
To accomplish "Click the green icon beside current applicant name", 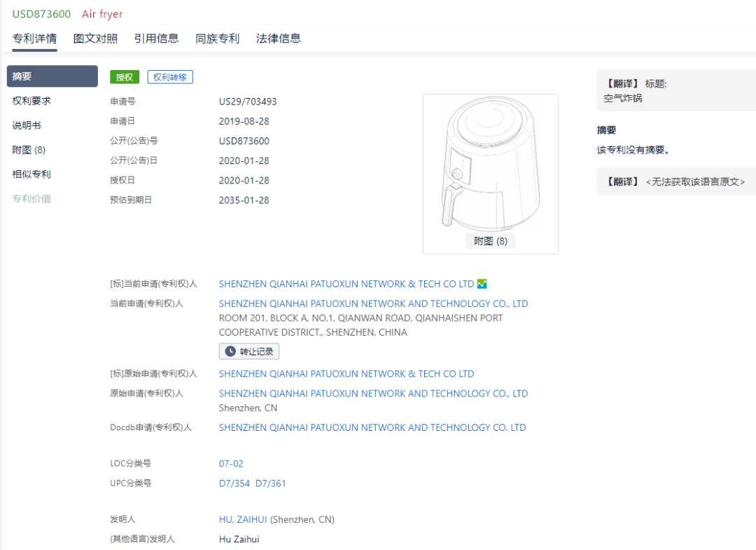I will (482, 284).
